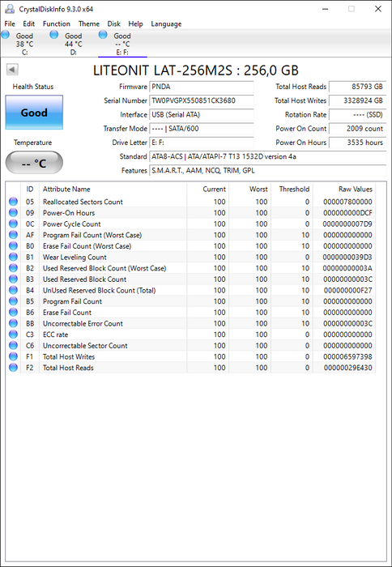
Task: Click the Features field with S.M.A.R.T.
Action: coord(268,170)
